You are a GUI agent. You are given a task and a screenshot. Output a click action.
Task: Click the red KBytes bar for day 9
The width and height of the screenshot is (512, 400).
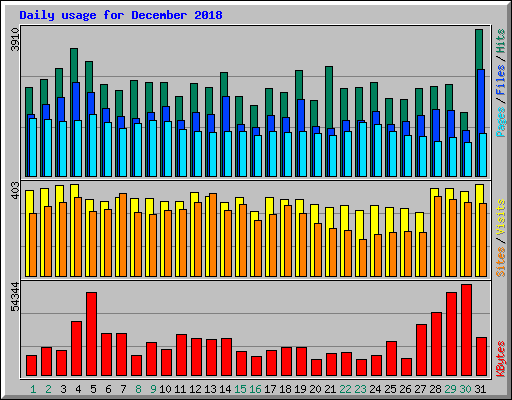[x=152, y=359]
